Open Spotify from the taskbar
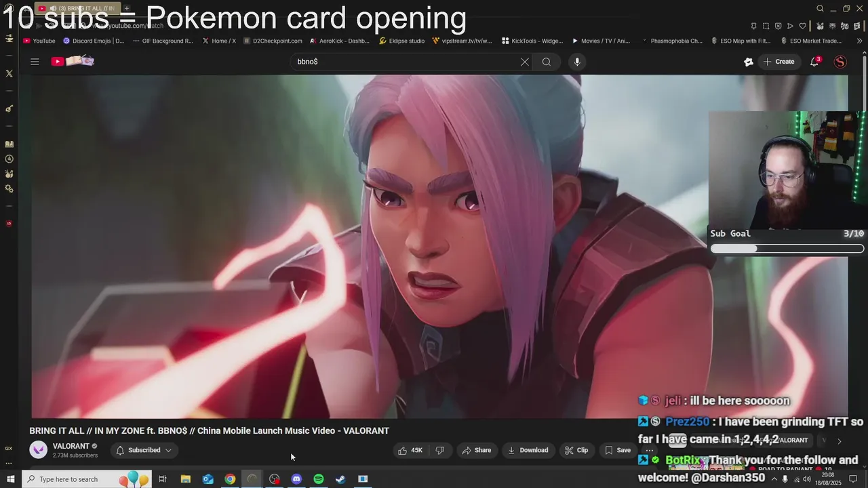 tap(319, 479)
